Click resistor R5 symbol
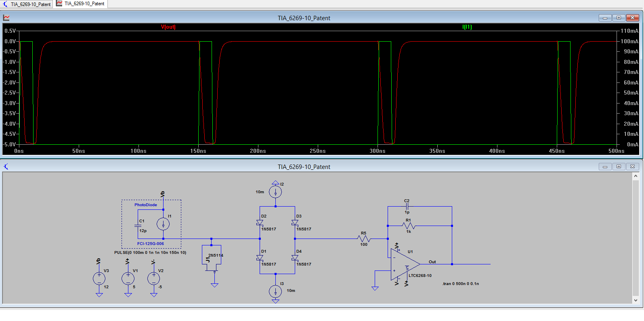Screen dimensions: 644x321 tap(364, 239)
